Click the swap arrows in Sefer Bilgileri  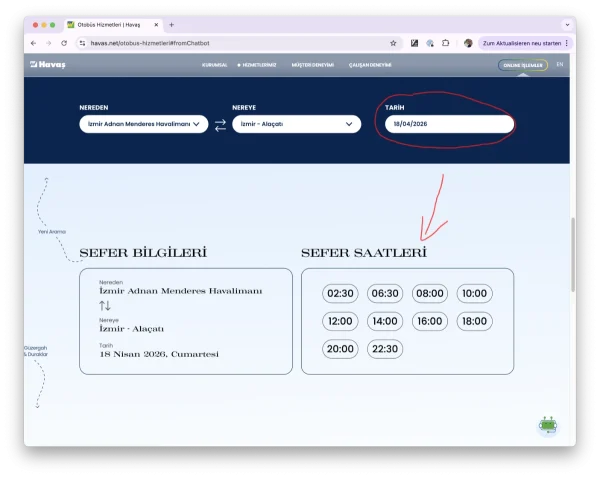coord(105,305)
